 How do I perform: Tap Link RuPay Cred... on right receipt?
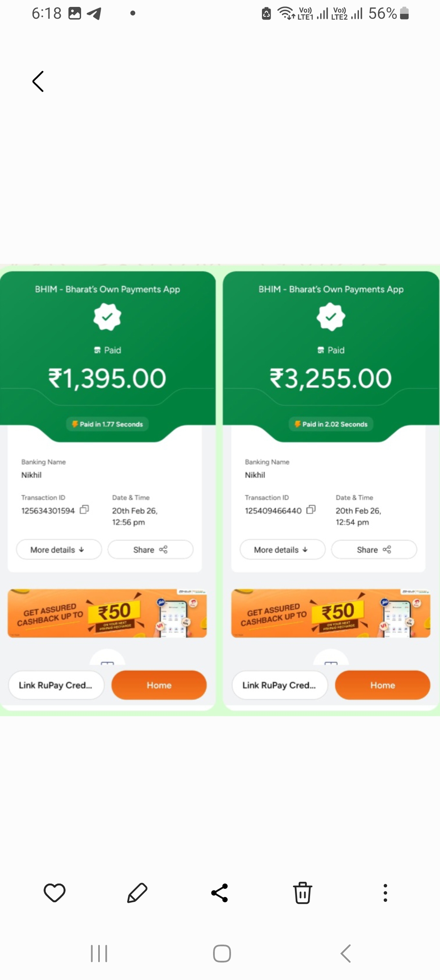[x=280, y=685]
